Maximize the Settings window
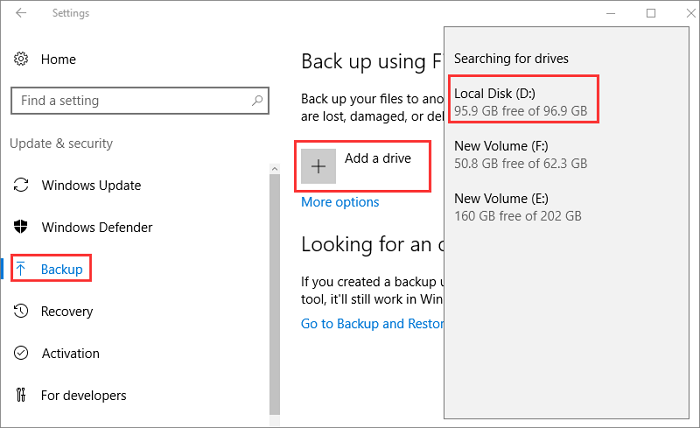This screenshot has width=700, height=428. [x=651, y=14]
